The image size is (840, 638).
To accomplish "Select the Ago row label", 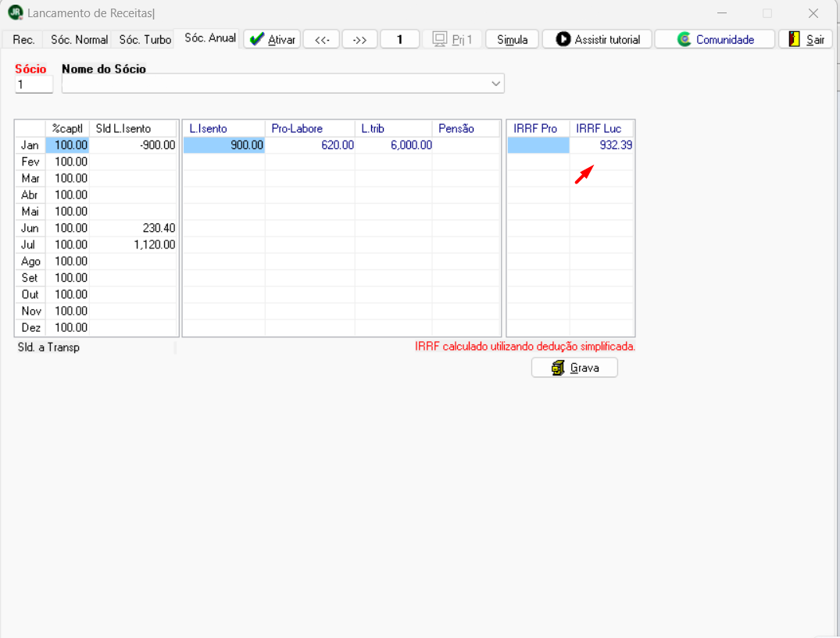I will pos(30,261).
